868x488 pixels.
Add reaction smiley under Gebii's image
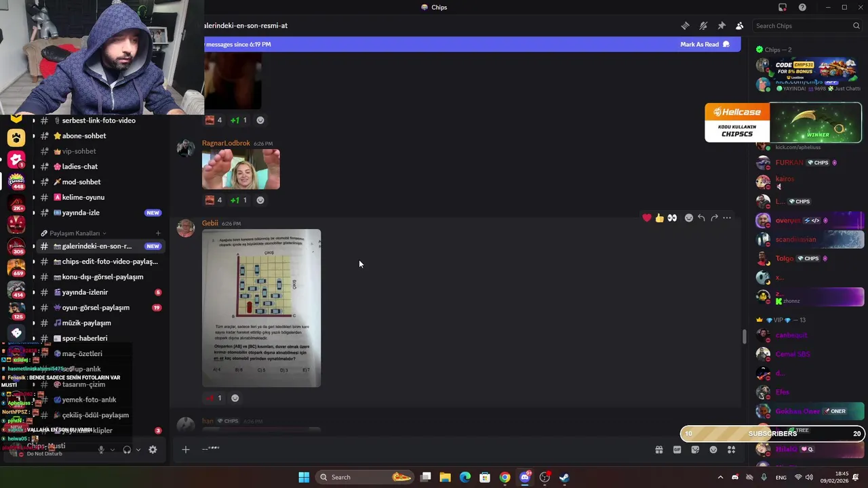coord(235,398)
